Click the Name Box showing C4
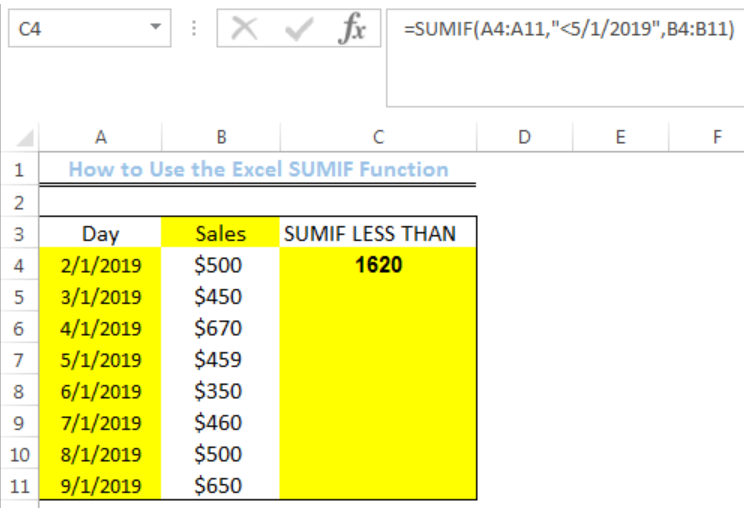Viewport: 744px width, 508px height. [90, 28]
